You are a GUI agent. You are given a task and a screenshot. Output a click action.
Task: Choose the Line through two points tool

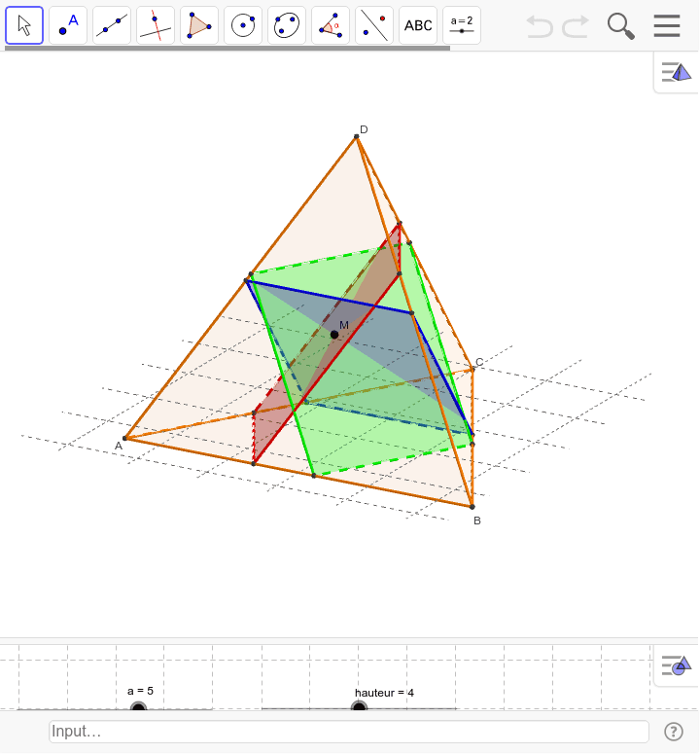point(112,25)
